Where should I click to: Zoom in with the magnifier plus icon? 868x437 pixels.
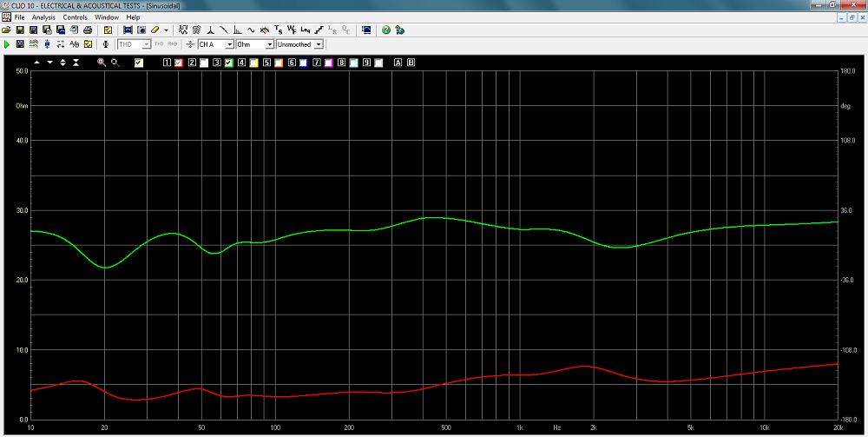[102, 63]
